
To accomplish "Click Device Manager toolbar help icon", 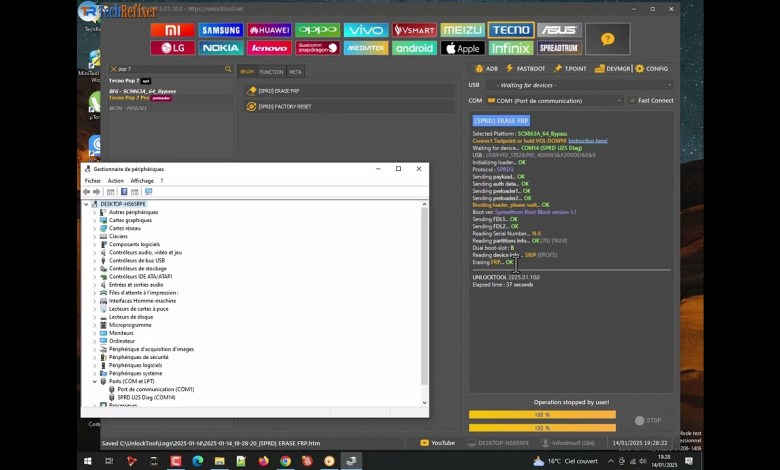I will coord(124,192).
